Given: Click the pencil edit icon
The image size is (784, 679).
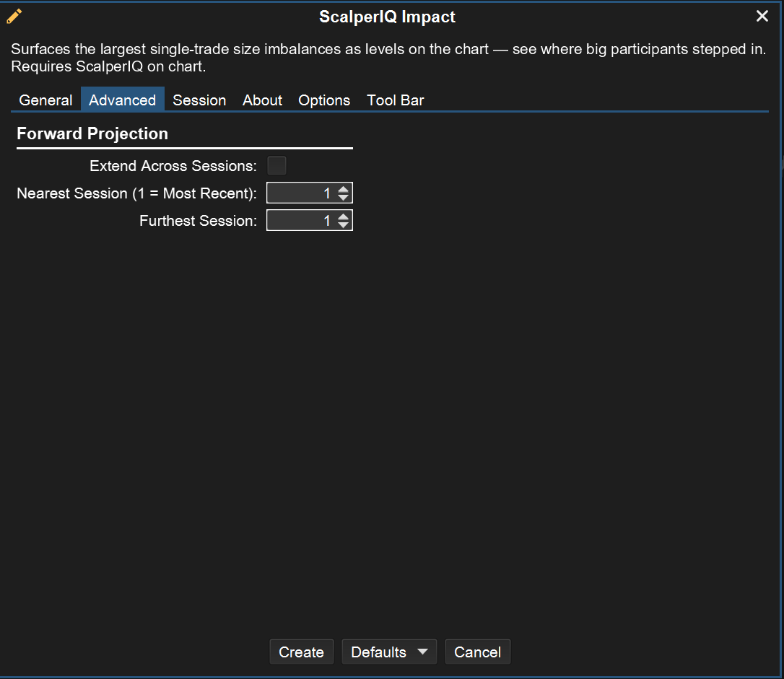Looking at the screenshot, I should pos(14,17).
